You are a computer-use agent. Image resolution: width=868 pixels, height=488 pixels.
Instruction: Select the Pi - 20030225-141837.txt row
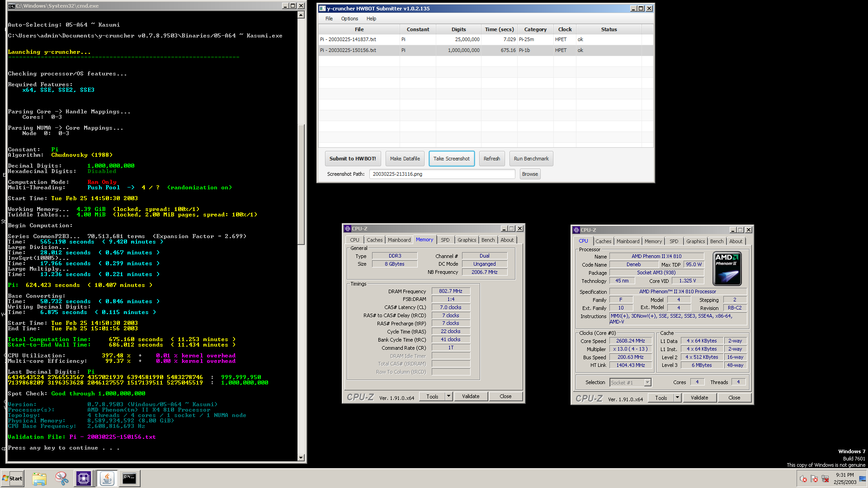click(x=486, y=39)
